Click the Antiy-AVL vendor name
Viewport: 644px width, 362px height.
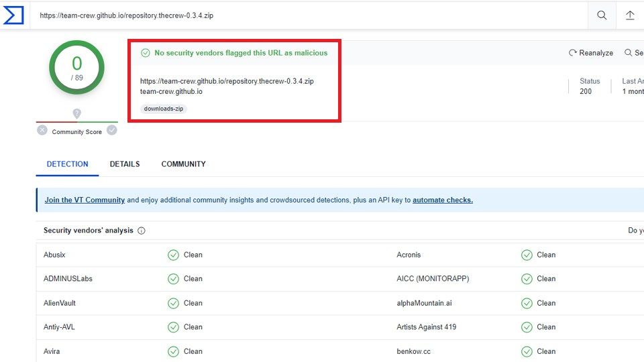59,327
